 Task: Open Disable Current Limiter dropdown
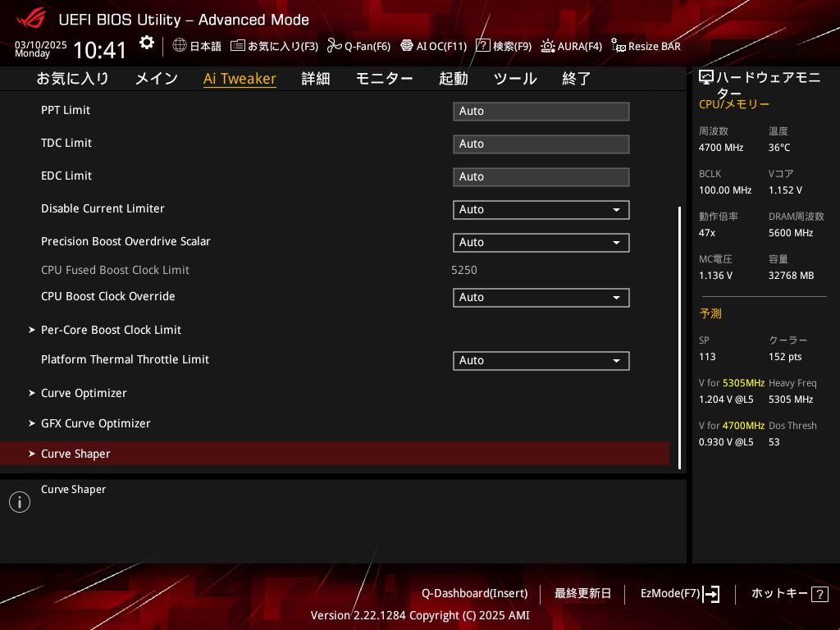click(541, 209)
